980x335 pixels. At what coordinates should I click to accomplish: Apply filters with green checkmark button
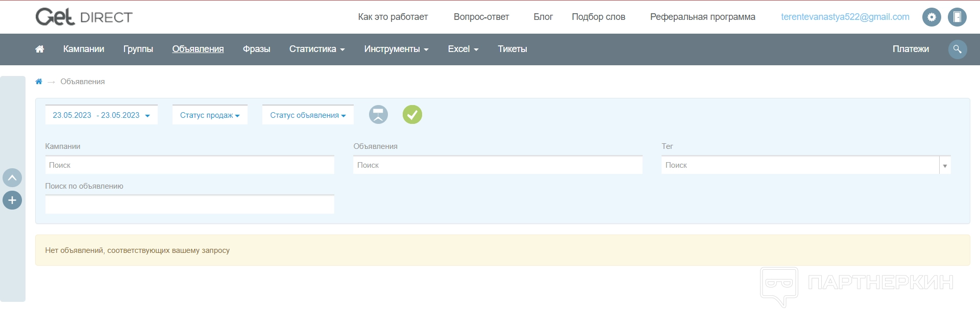click(x=412, y=114)
